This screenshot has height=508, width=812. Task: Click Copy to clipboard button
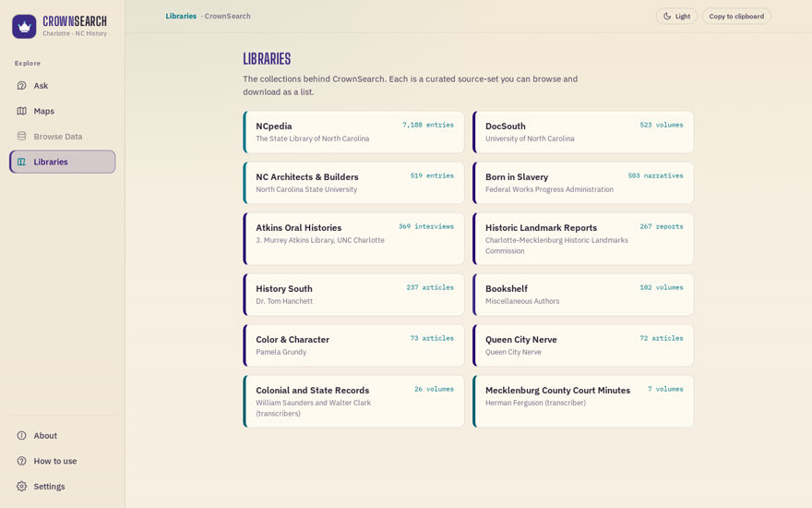point(736,16)
